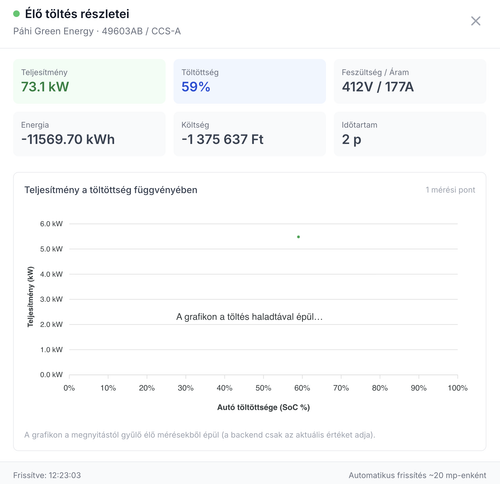Click the Feszültség / Áram 412V / 177A card
This screenshot has width=500, height=484.
[410, 81]
